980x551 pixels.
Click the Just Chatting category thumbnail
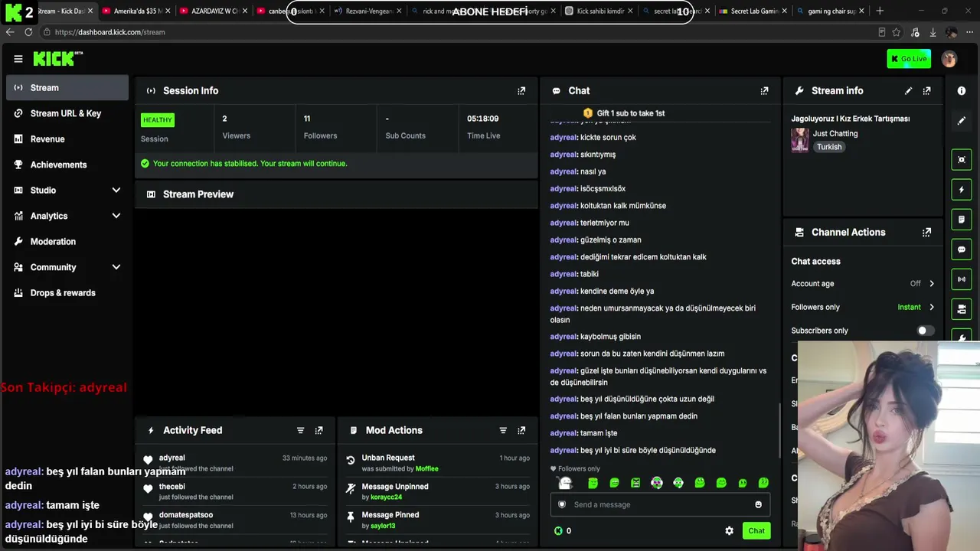tap(800, 140)
